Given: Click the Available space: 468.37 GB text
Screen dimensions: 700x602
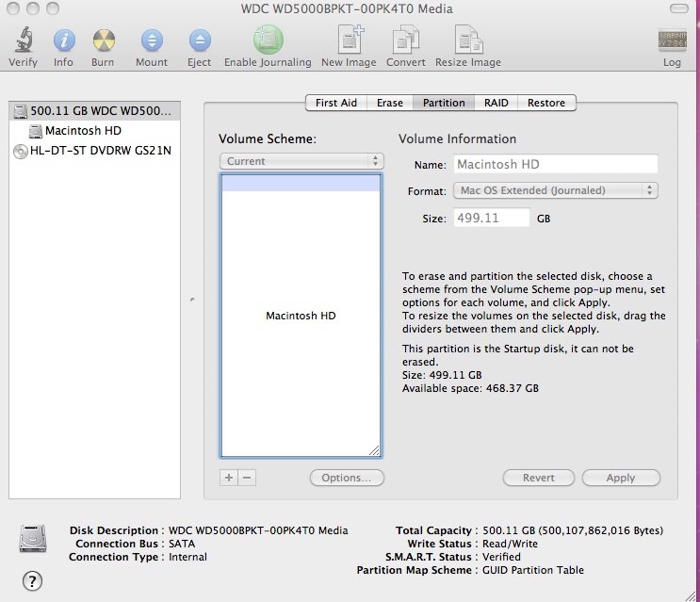Looking at the screenshot, I should (x=470, y=388).
